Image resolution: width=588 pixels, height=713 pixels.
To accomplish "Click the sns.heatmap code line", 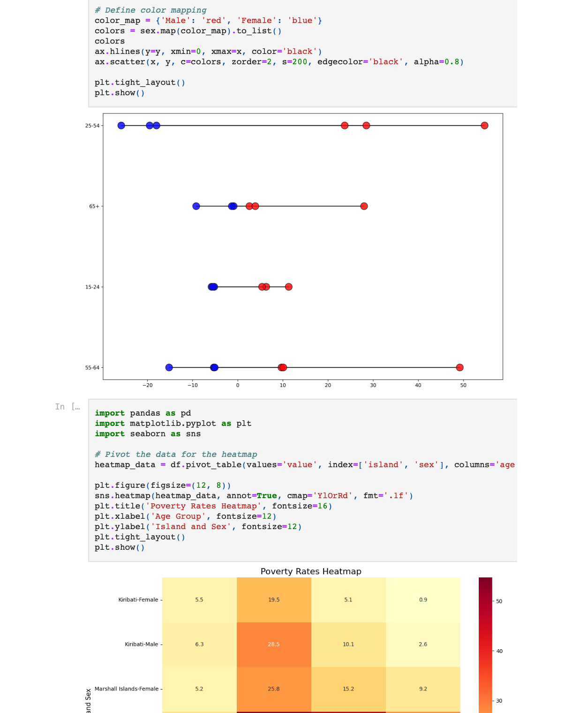I will [x=253, y=496].
